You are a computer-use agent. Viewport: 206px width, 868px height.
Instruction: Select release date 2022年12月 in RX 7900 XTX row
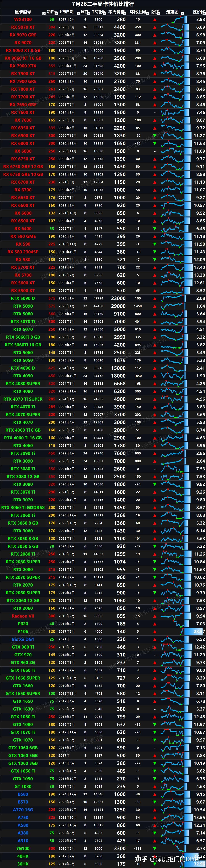tap(68, 66)
